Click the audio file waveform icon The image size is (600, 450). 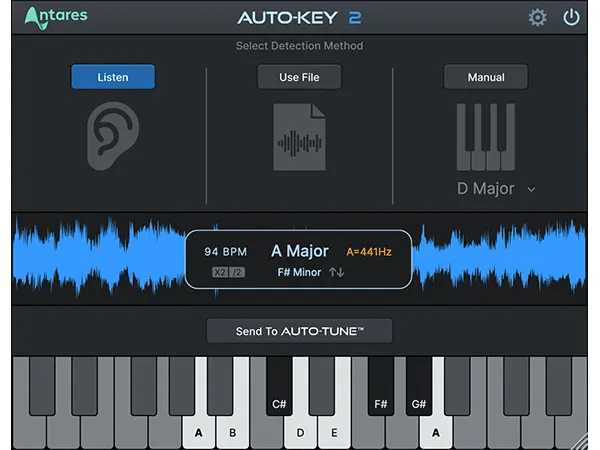pos(299,137)
